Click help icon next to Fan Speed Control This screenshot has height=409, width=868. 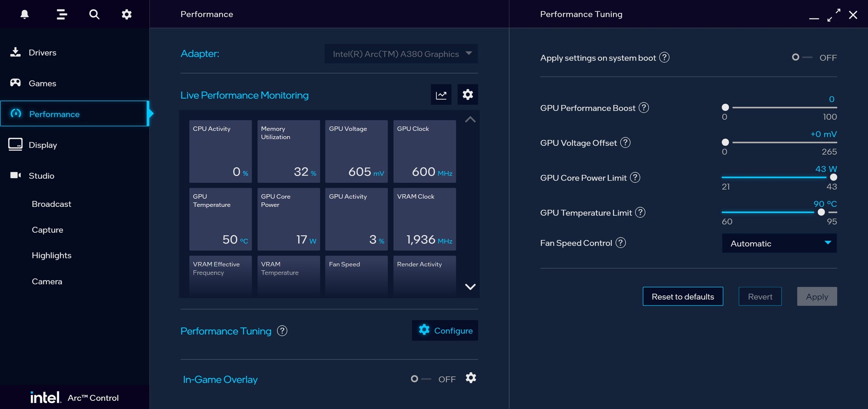(x=621, y=243)
